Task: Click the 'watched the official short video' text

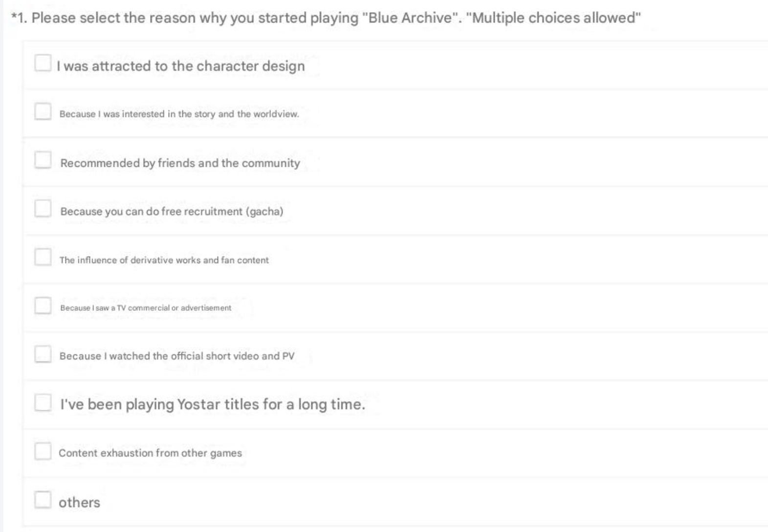Action: [x=177, y=356]
